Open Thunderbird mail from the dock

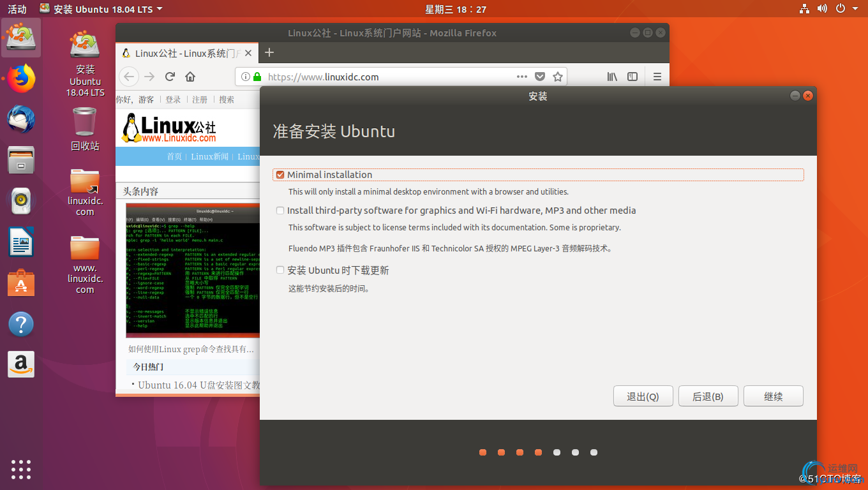[21, 119]
